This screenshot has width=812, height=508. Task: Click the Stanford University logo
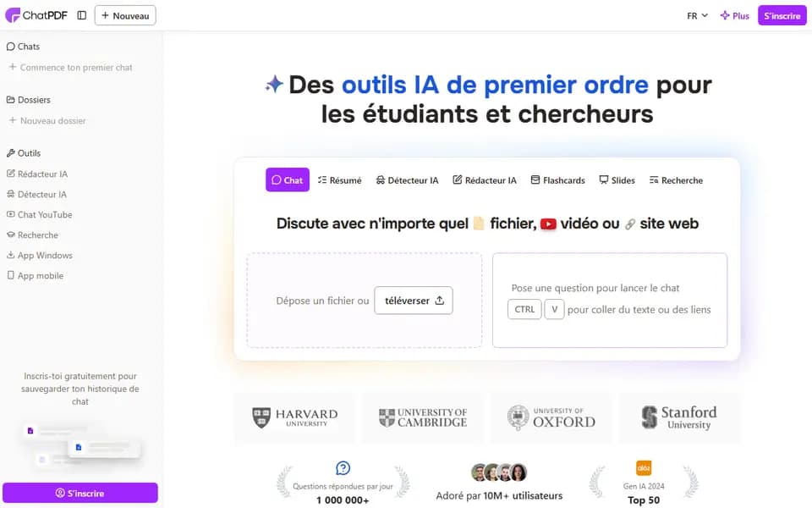pyautogui.click(x=679, y=417)
